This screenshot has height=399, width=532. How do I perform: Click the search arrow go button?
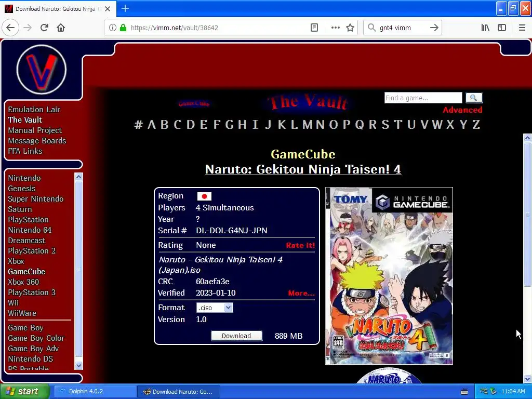pyautogui.click(x=434, y=28)
